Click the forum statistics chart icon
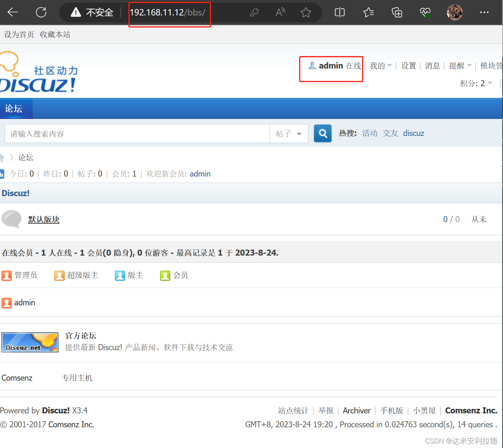The height and width of the screenshot is (448, 503). coord(2,174)
